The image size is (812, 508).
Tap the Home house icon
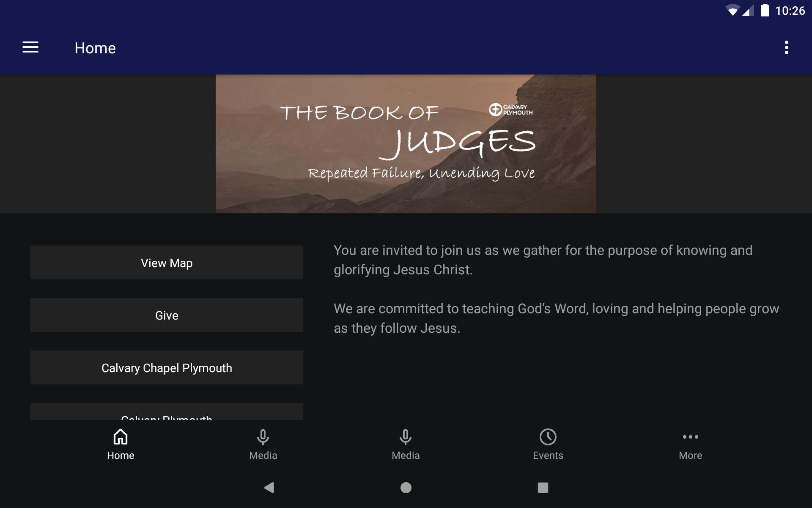[x=121, y=437]
